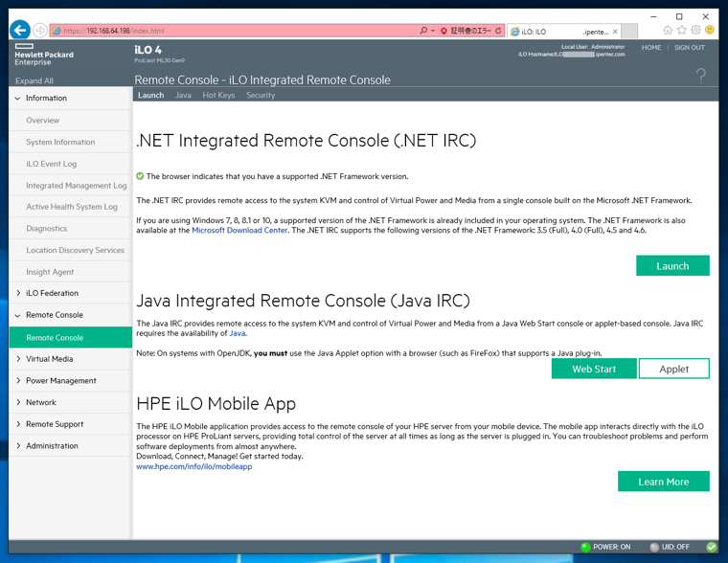Switch to the Hot Keys tab
Viewport: 728px width, 563px height.
point(218,95)
